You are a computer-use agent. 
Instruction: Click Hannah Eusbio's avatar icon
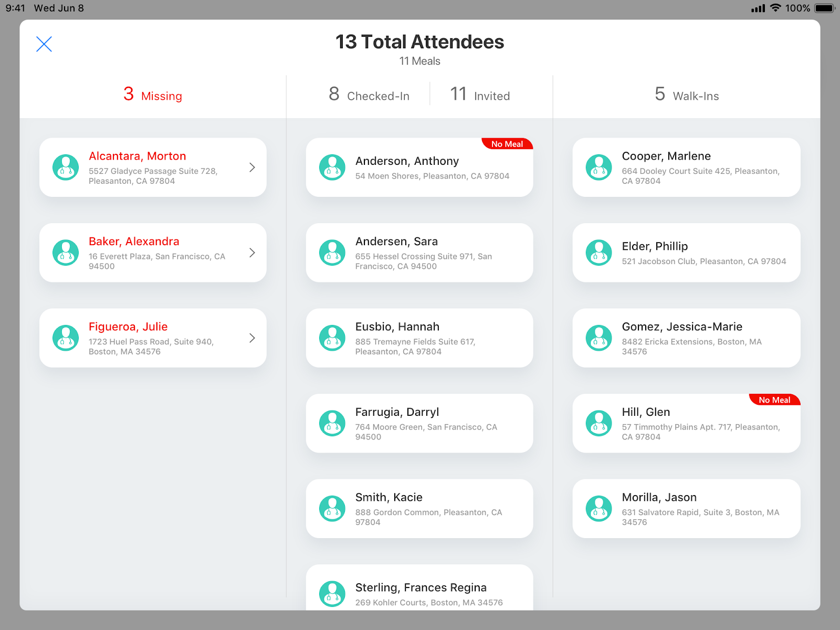[332, 338]
